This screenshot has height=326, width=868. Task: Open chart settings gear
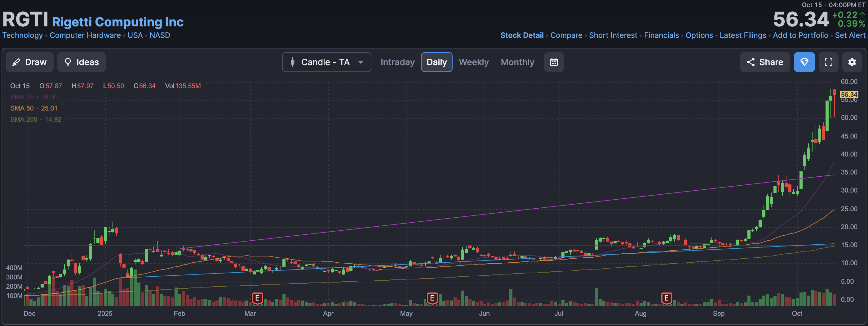click(x=852, y=62)
